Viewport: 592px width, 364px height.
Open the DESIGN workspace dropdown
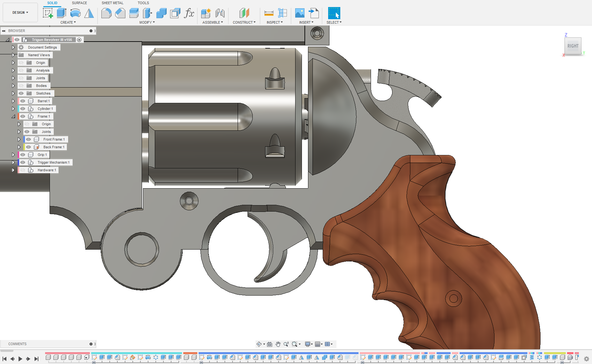(20, 12)
